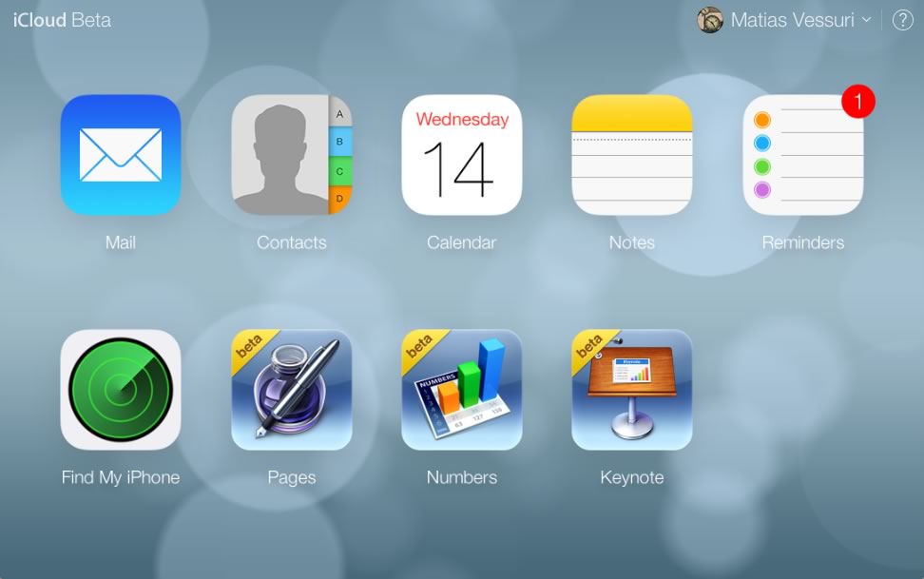Launch Find My iPhone radar icon
The width and height of the screenshot is (924, 579).
(x=120, y=389)
